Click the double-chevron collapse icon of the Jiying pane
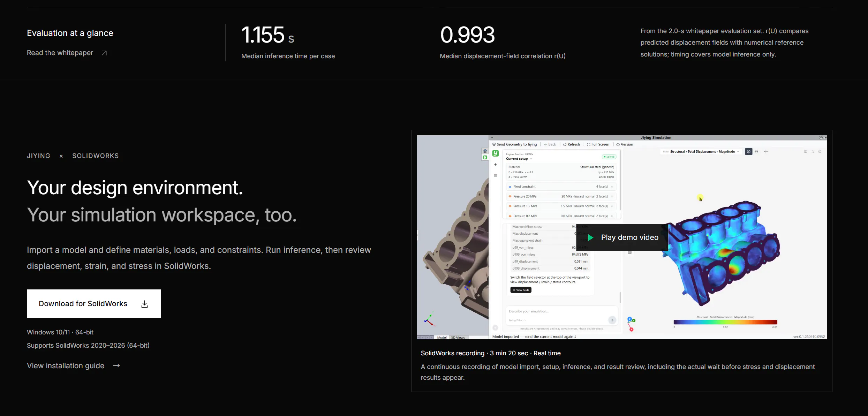The height and width of the screenshot is (416, 868). coord(492,138)
